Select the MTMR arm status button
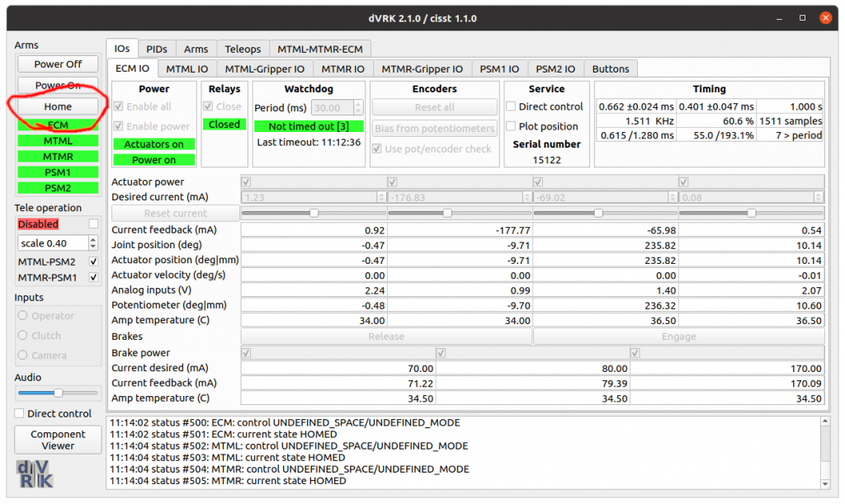This screenshot has height=504, width=845. pos(58,157)
